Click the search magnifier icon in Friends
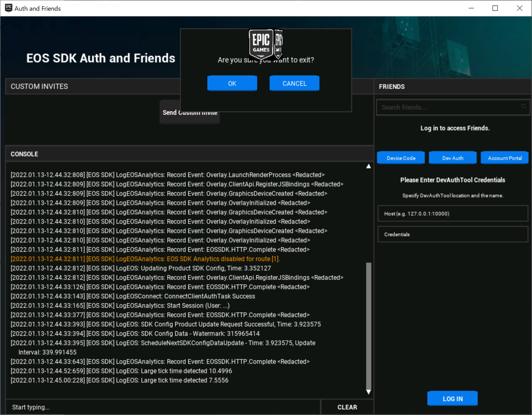This screenshot has height=415, width=532. (x=524, y=106)
